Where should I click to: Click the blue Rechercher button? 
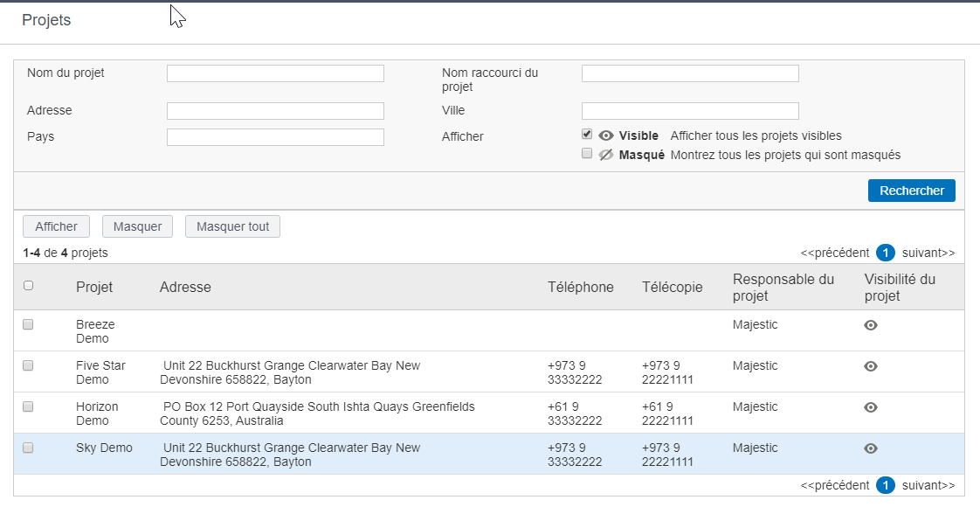tap(912, 191)
